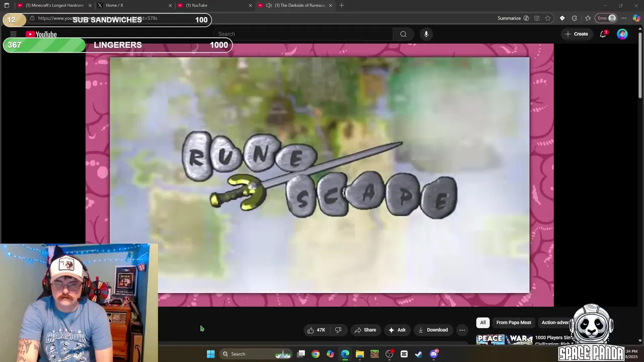The image size is (644, 362).
Task: Open OBS icon on the taskbar
Action: [389, 354]
